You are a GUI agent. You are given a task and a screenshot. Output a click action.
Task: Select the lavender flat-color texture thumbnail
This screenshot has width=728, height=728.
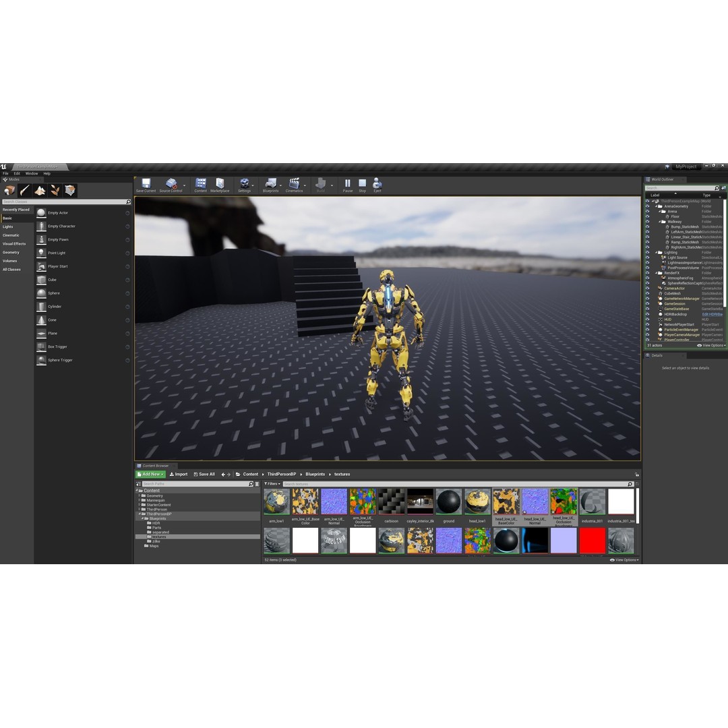tap(564, 540)
